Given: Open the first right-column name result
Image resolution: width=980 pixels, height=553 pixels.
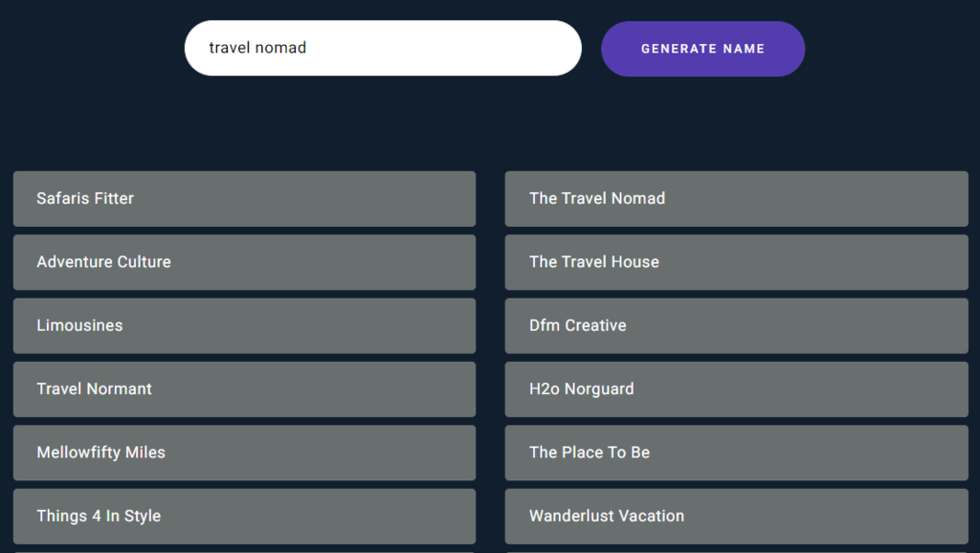Looking at the screenshot, I should (736, 199).
